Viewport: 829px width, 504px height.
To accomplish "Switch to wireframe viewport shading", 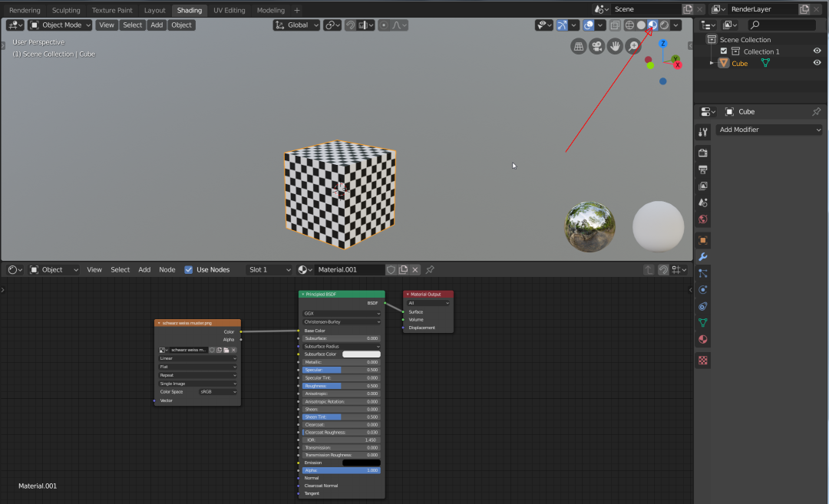I will [x=629, y=25].
